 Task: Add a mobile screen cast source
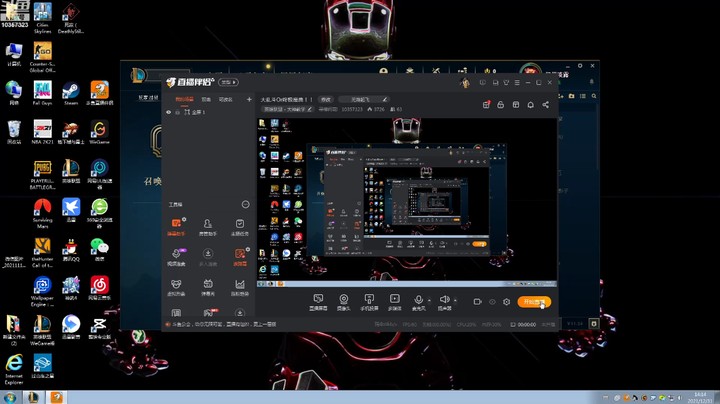pyautogui.click(x=369, y=302)
